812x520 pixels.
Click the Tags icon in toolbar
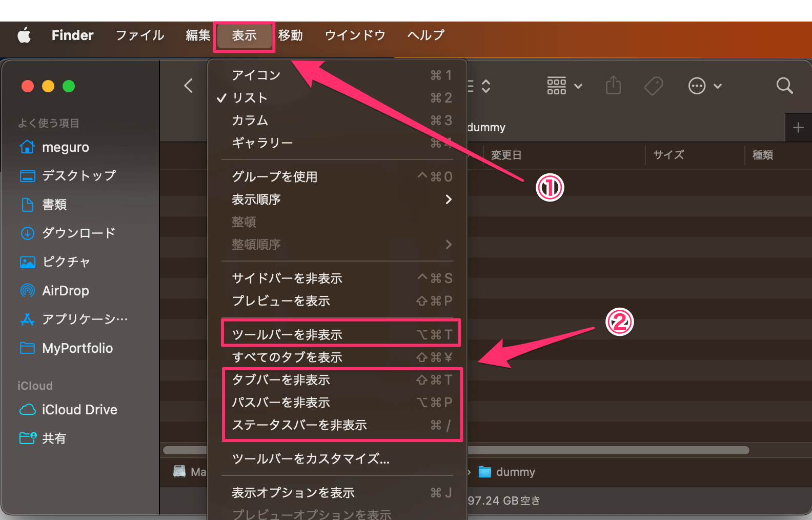pos(654,86)
